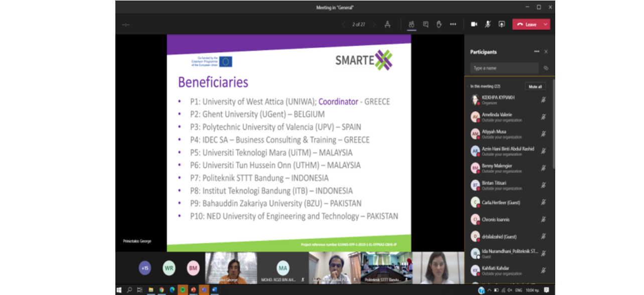Launch Google Chrome from the taskbar
644x295 pixels.
162,290
